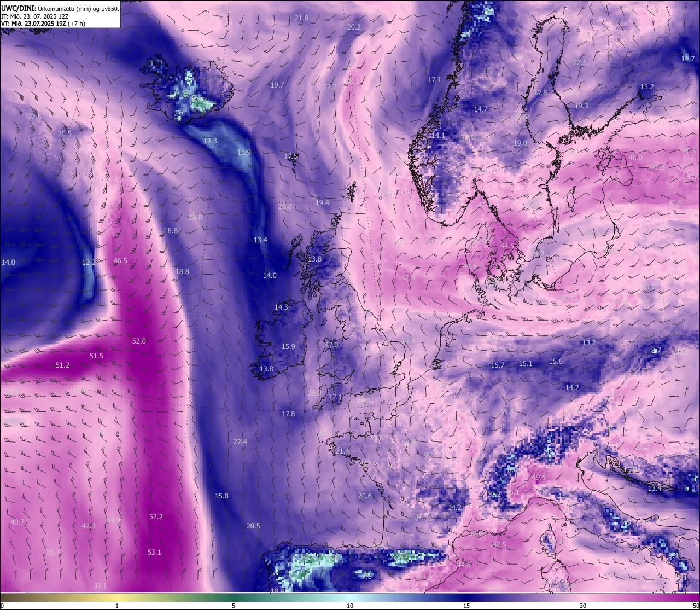Click the 15.7 value on the map

498,365
